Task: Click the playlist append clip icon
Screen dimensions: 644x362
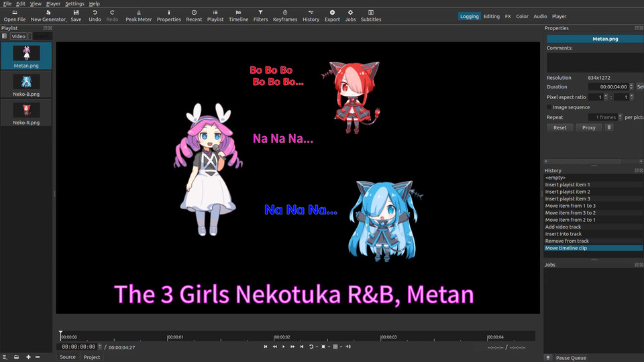Action: click(16, 357)
